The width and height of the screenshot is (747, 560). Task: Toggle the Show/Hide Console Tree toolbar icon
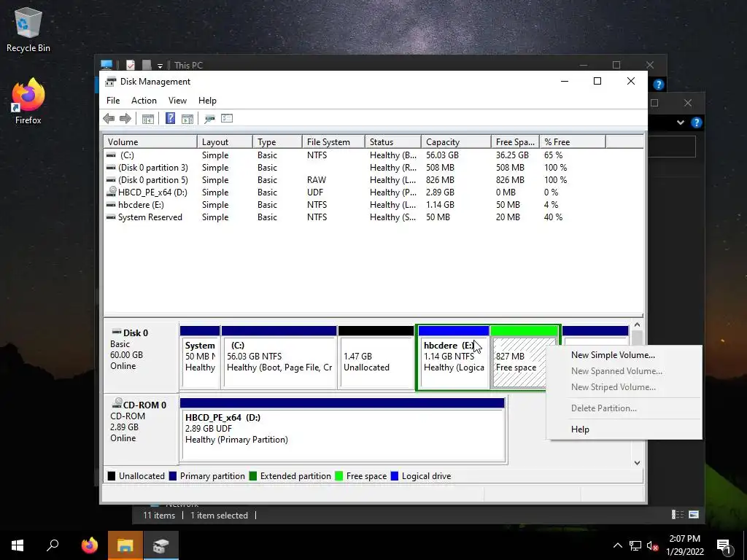(x=147, y=119)
